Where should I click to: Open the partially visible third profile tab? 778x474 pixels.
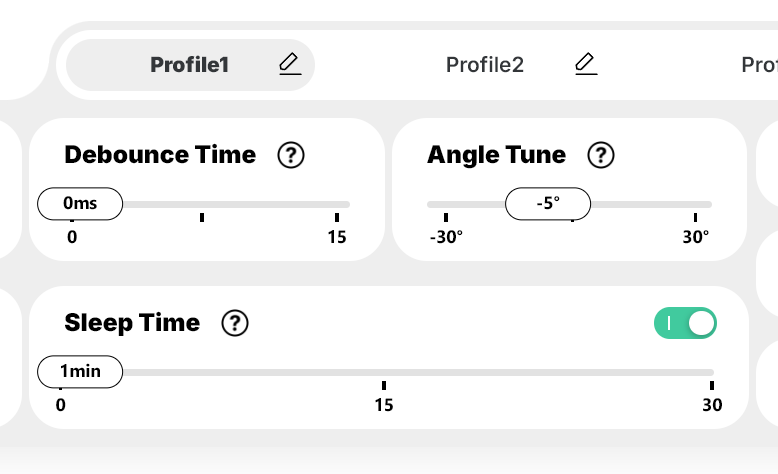[759, 65]
